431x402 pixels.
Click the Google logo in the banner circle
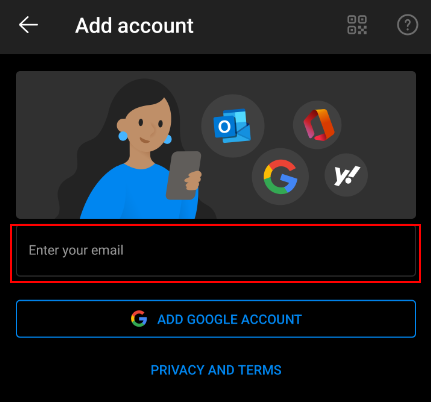pos(280,177)
